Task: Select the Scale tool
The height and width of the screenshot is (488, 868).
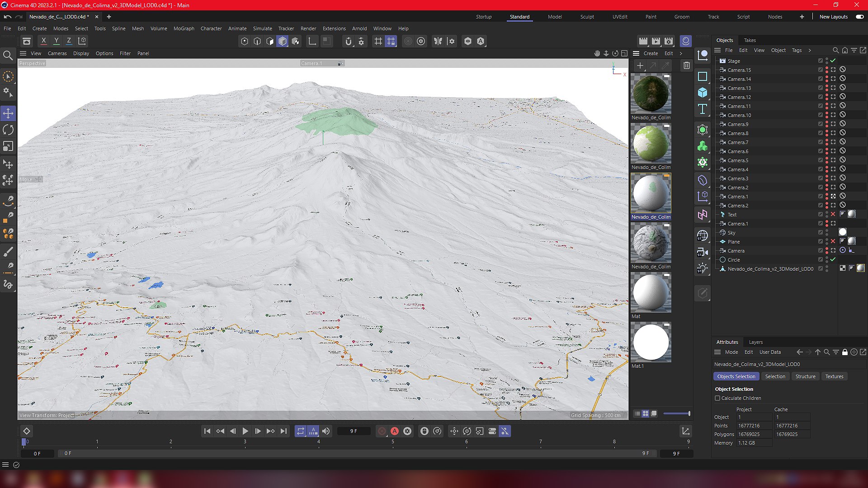Action: point(8,146)
